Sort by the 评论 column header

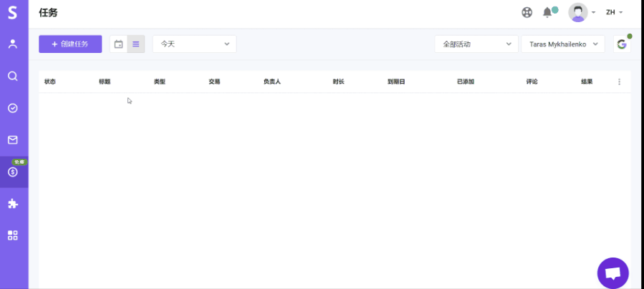tap(532, 82)
